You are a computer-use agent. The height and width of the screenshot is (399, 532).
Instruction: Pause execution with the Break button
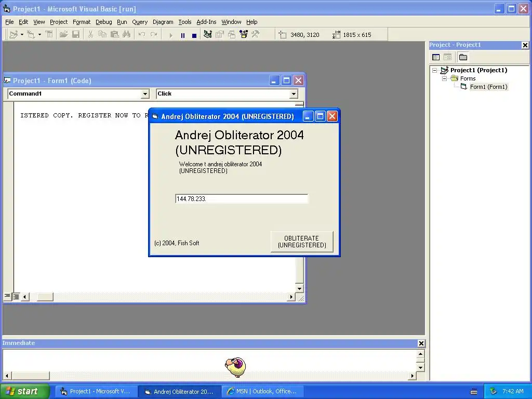pos(182,35)
